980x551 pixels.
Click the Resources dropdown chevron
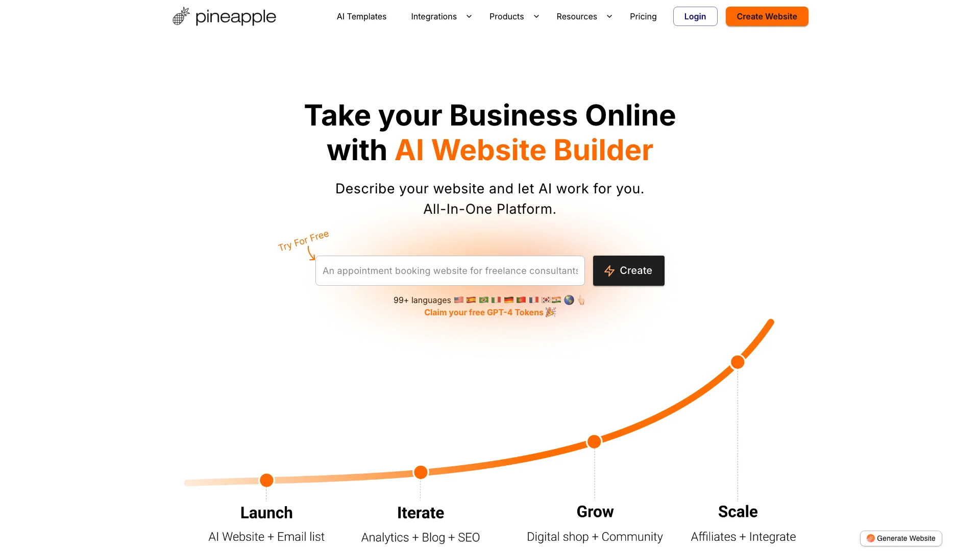(x=608, y=16)
